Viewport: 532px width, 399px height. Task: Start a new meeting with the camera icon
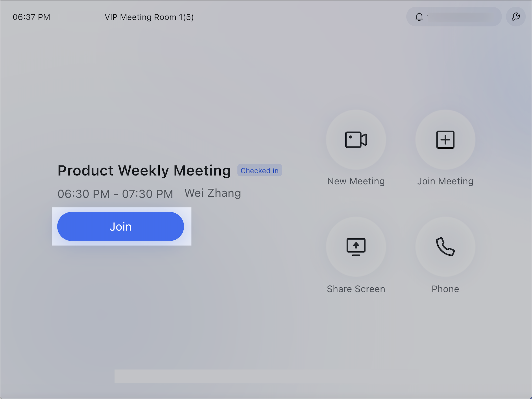(356, 140)
